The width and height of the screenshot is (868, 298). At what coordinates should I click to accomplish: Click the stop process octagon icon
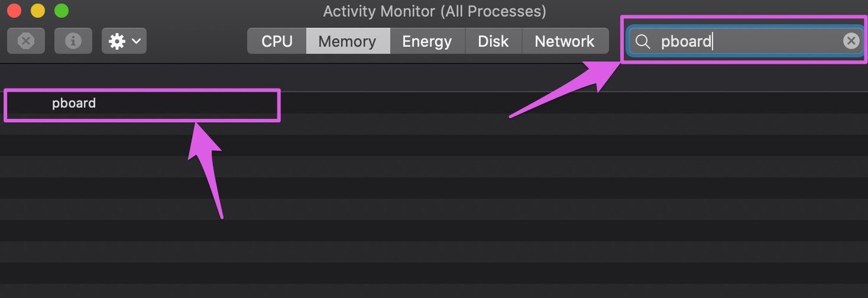[26, 41]
